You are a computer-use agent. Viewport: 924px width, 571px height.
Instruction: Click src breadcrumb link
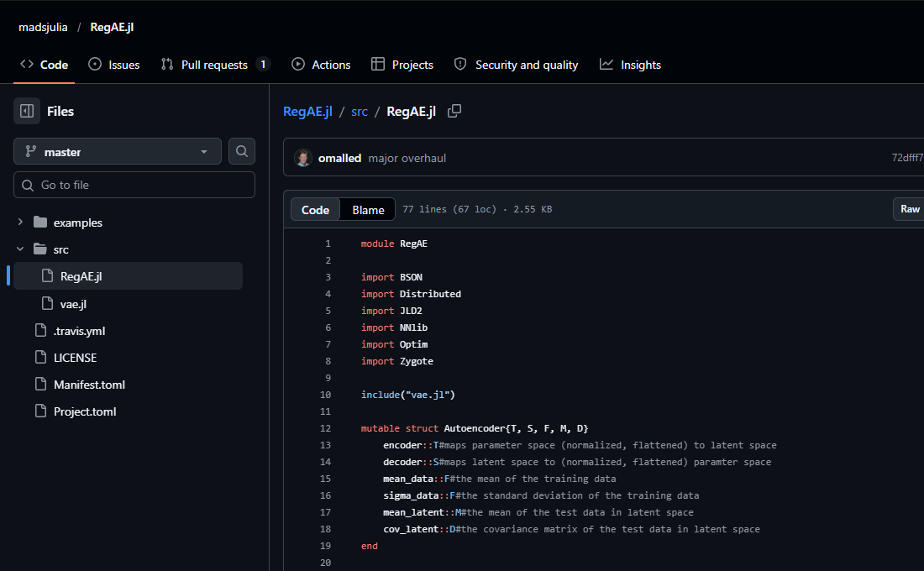pos(360,112)
